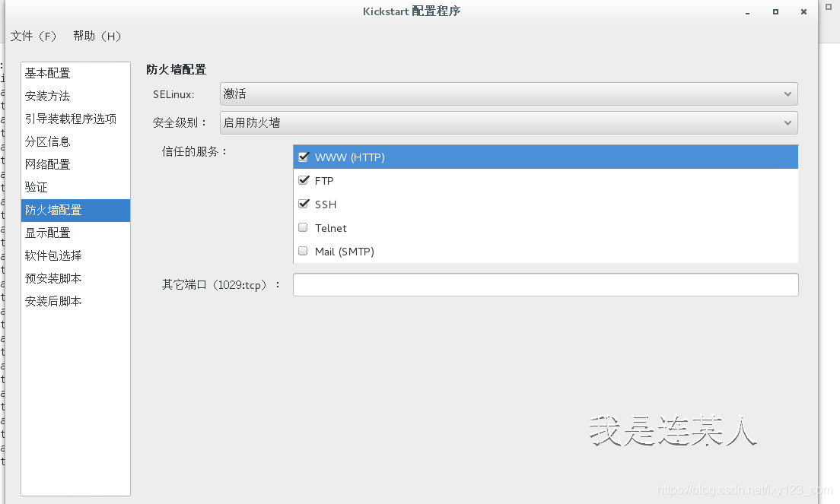
Task: Open the 文件 (F) menu
Action: click(x=33, y=36)
